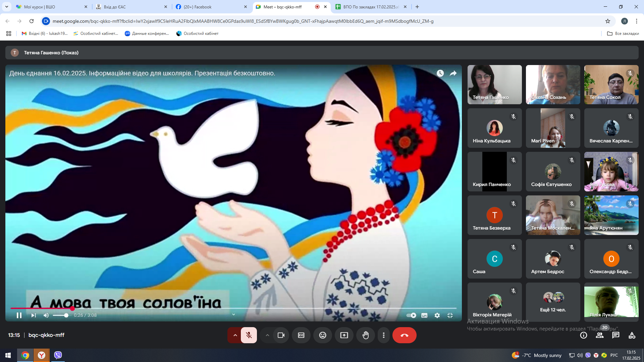Click Present now screen share button
Image resolution: width=644 pixels, height=362 pixels.
click(344, 335)
